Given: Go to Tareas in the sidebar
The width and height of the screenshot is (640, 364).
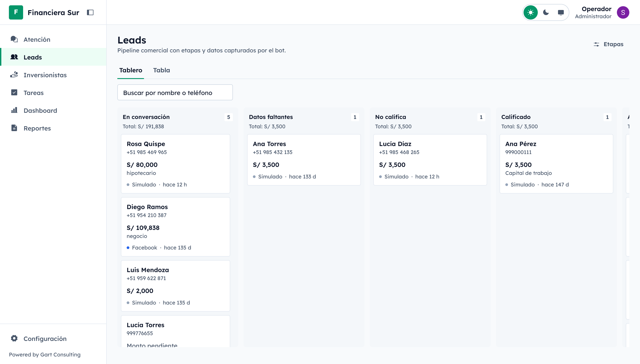Looking at the screenshot, I should (x=53, y=93).
